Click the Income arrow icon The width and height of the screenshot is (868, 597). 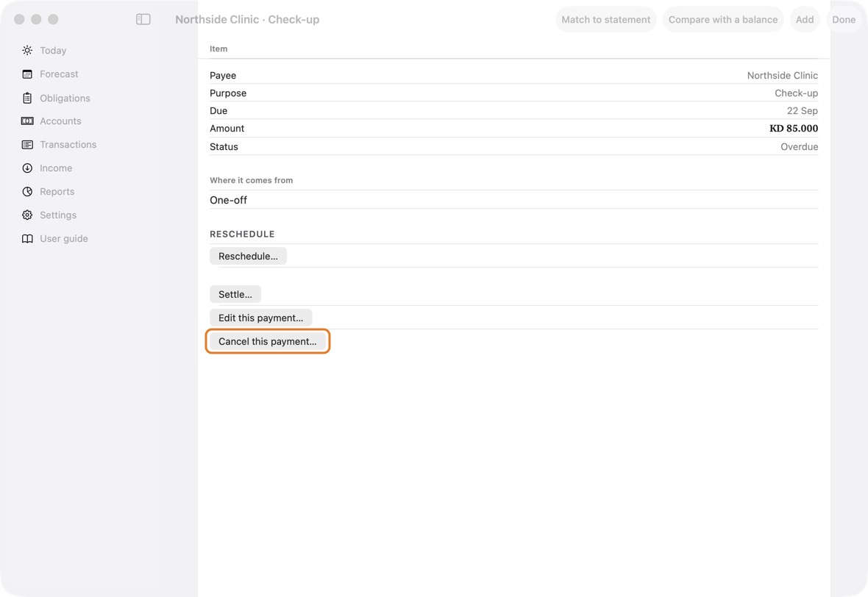(27, 168)
